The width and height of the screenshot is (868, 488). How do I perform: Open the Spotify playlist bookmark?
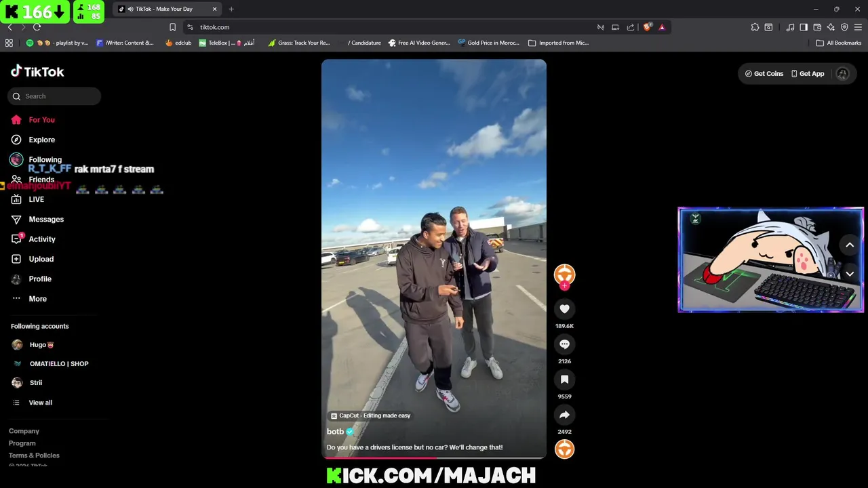tap(57, 43)
